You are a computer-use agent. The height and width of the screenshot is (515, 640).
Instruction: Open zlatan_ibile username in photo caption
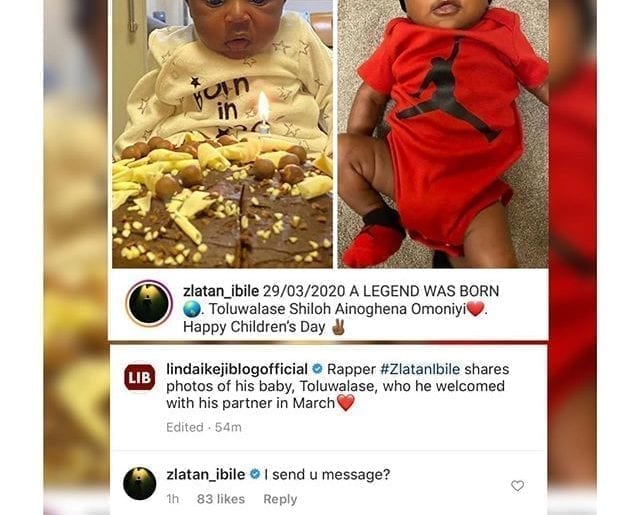pyautogui.click(x=221, y=291)
